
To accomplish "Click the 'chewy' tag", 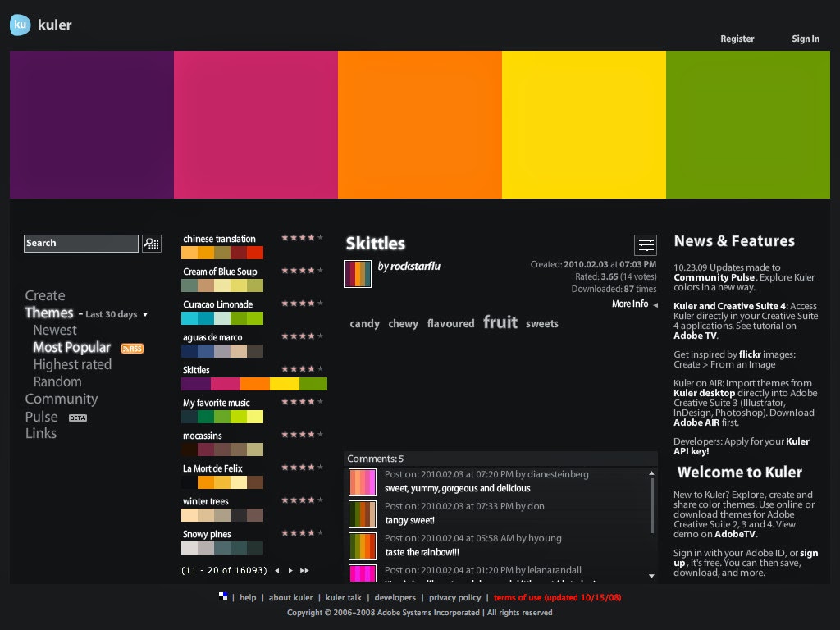I will click(403, 323).
